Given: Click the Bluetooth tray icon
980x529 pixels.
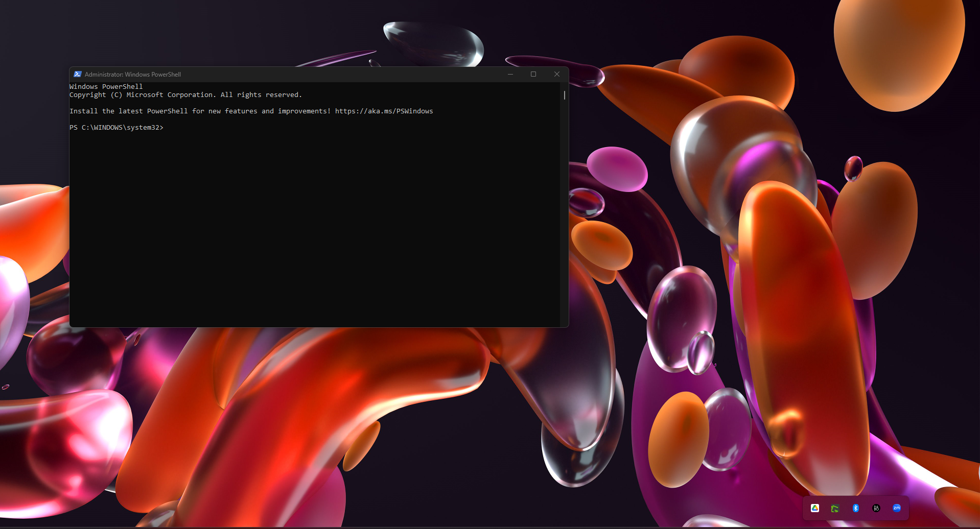Looking at the screenshot, I should click(x=856, y=508).
